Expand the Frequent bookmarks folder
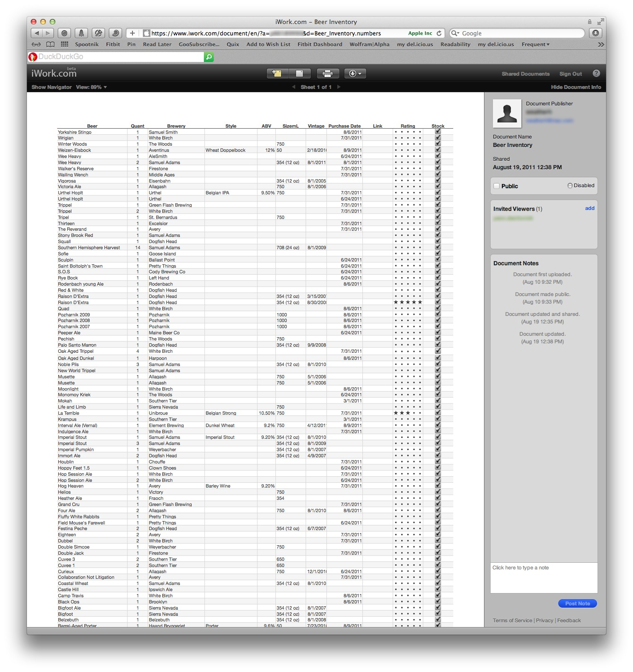 pos(536,44)
